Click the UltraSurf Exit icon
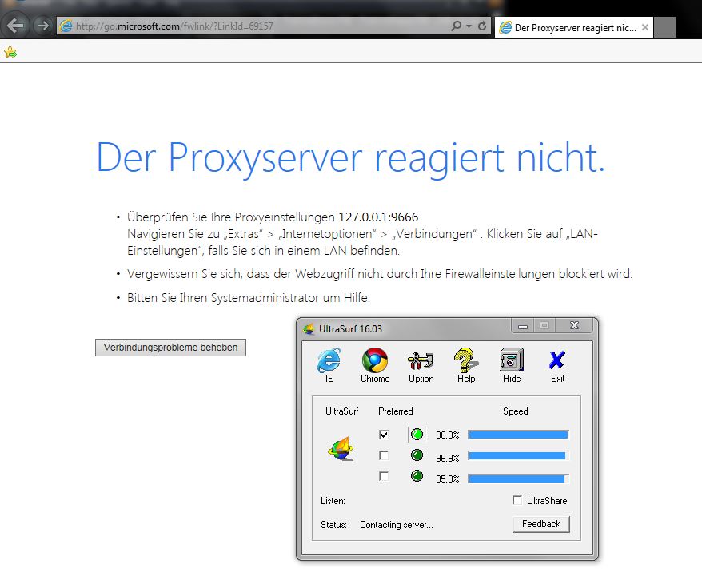 (557, 366)
